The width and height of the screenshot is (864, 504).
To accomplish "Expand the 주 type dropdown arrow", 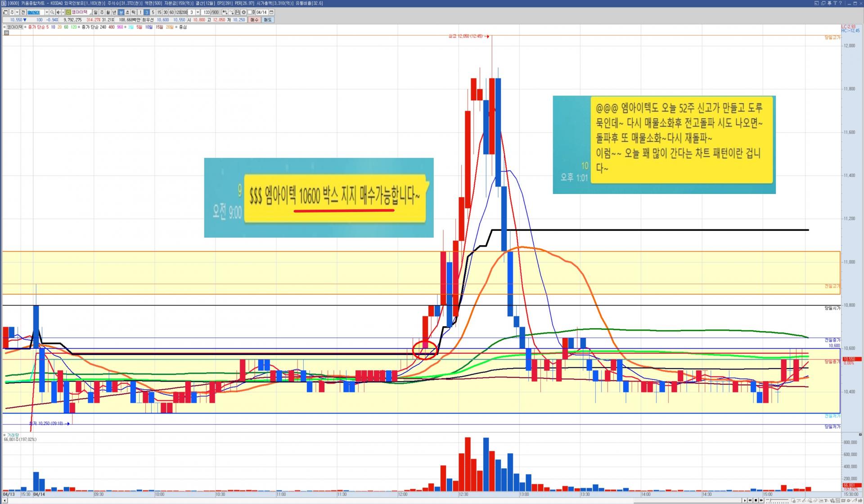I will point(17,12).
